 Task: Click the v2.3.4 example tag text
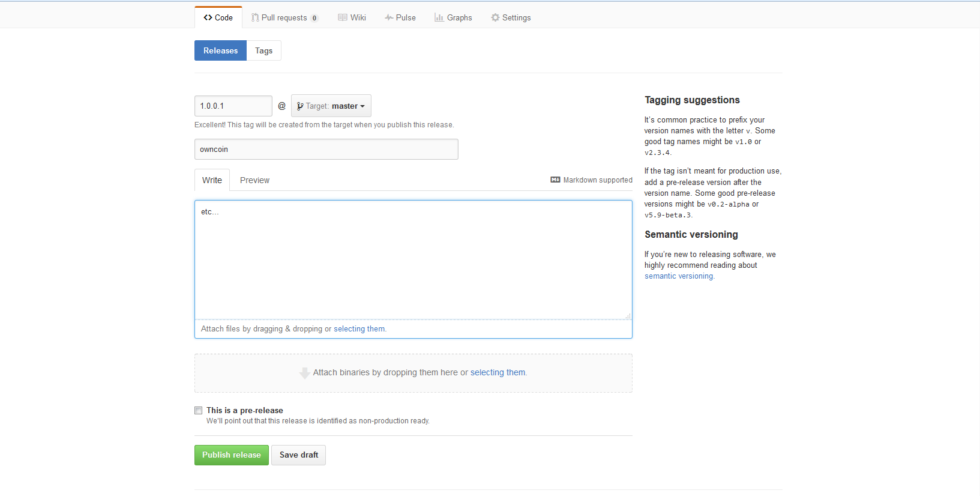click(657, 153)
